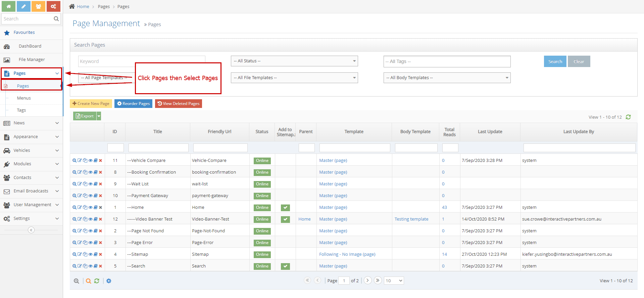644x298 pixels.
Task: Open the All Status dropdown
Action: coord(294,61)
